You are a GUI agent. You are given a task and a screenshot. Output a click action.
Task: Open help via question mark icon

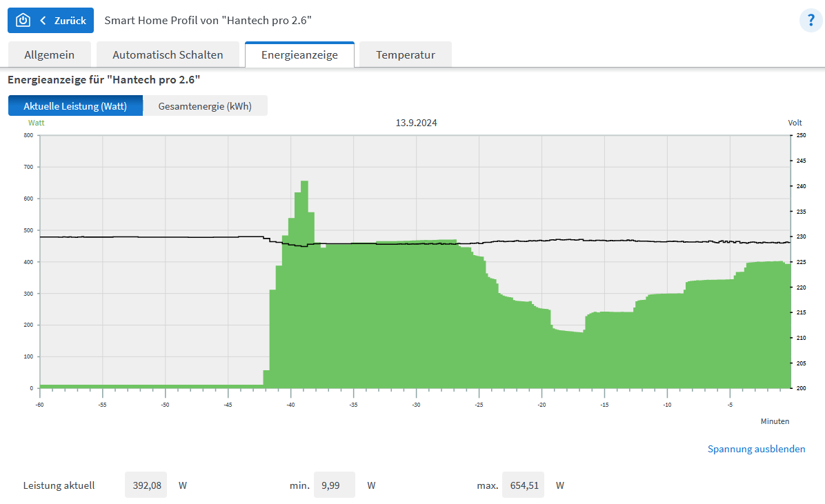tap(811, 21)
